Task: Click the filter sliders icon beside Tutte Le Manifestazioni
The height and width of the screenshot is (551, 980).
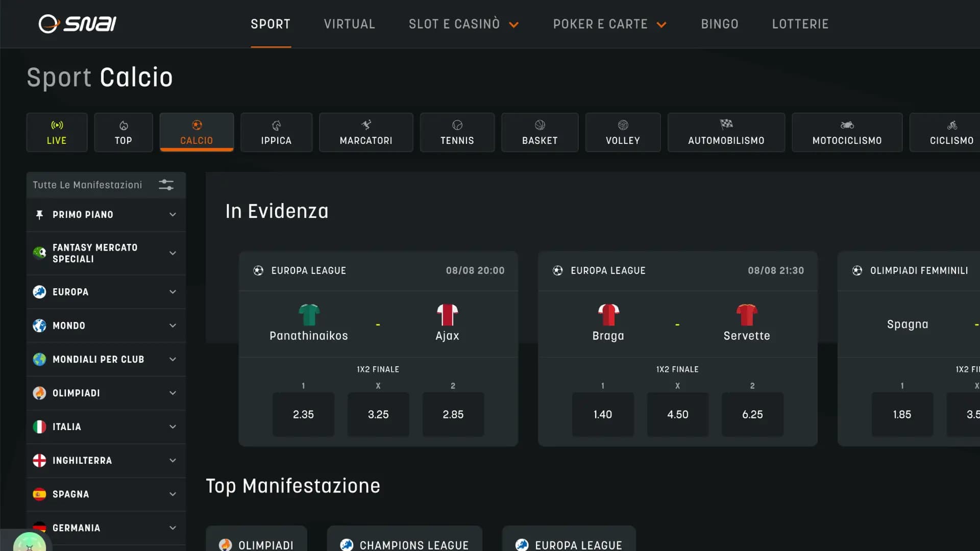Action: [166, 185]
